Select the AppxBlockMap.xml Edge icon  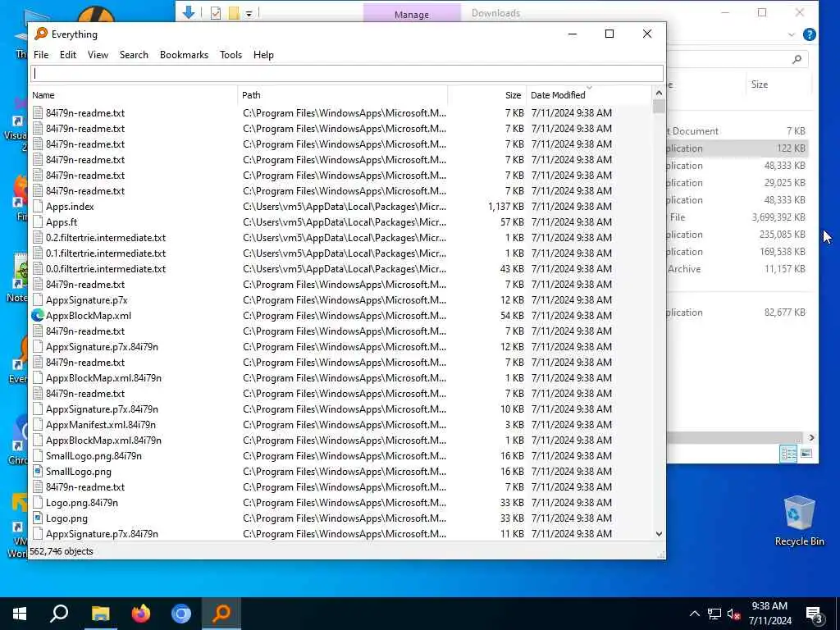tap(38, 316)
